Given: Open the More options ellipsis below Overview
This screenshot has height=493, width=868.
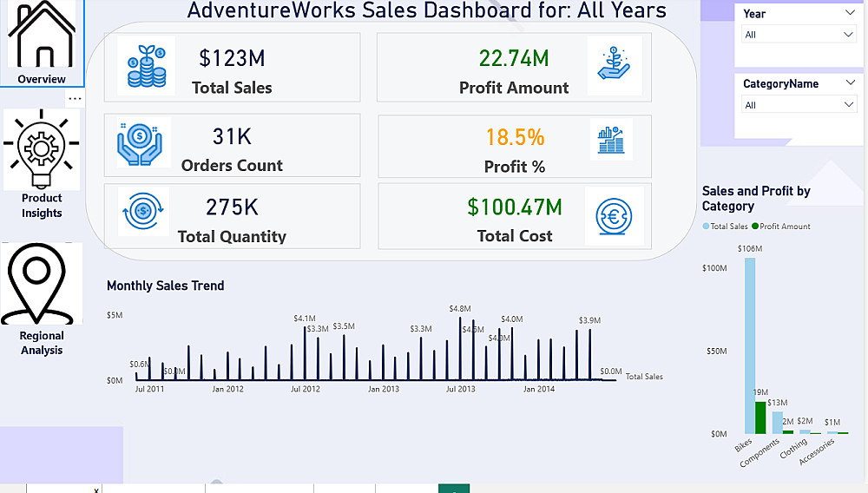Looking at the screenshot, I should [75, 98].
